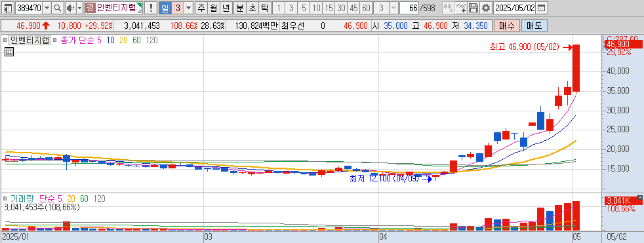Switch chart to monthly (월) period

click(x=214, y=7)
